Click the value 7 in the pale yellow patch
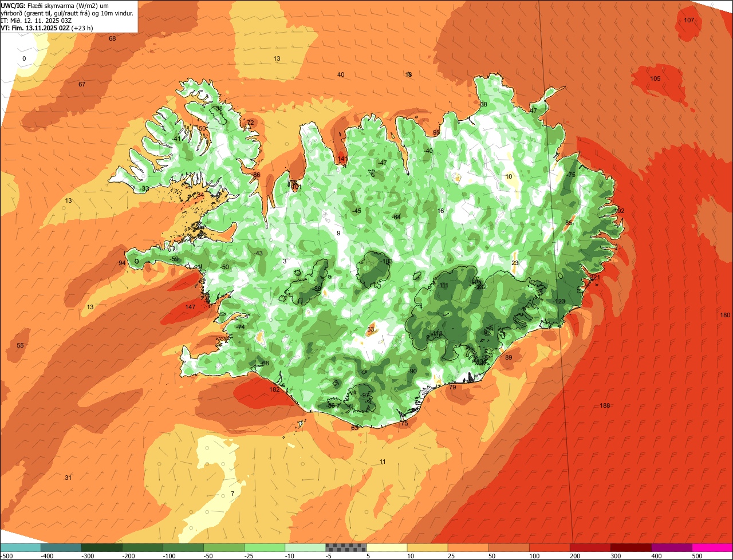Screen dimensions: 733x560 232,494
